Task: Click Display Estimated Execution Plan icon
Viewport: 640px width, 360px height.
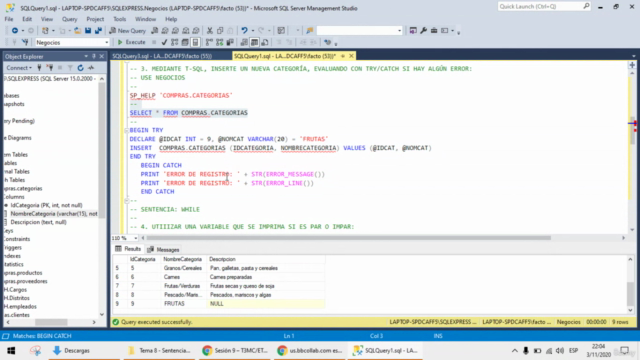Action: click(175, 42)
